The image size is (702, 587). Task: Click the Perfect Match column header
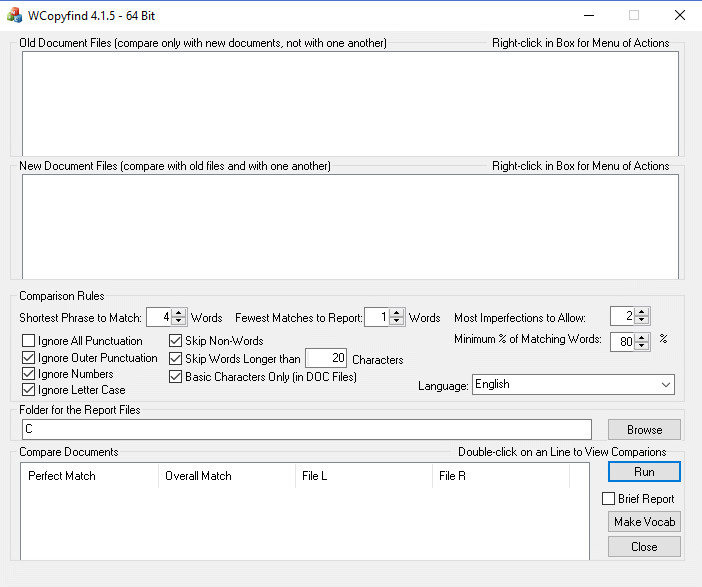90,476
